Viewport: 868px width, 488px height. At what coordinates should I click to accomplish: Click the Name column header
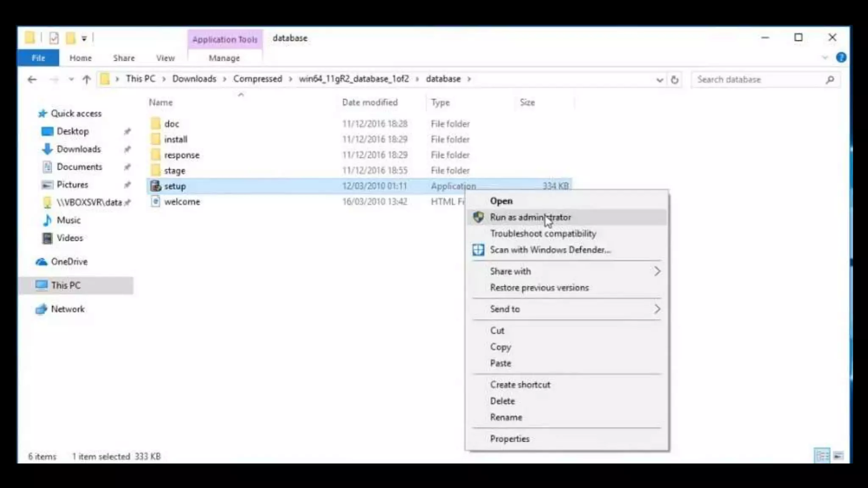pos(161,103)
